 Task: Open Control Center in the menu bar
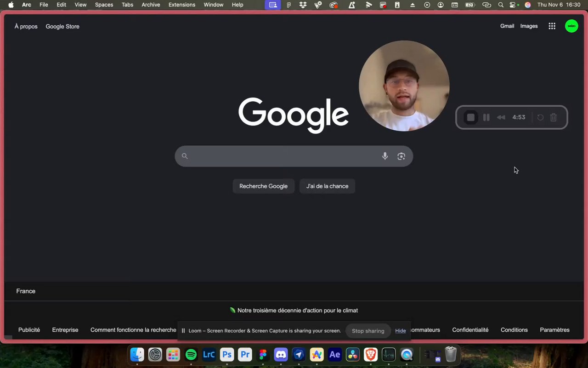513,5
